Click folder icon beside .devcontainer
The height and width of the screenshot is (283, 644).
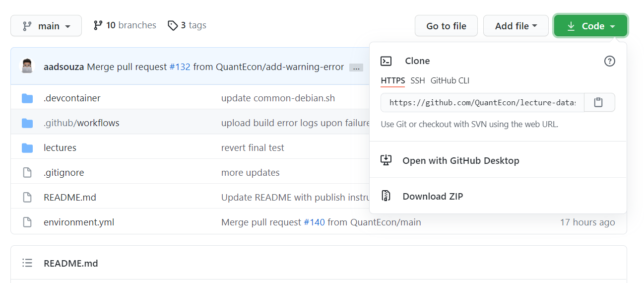tap(27, 98)
